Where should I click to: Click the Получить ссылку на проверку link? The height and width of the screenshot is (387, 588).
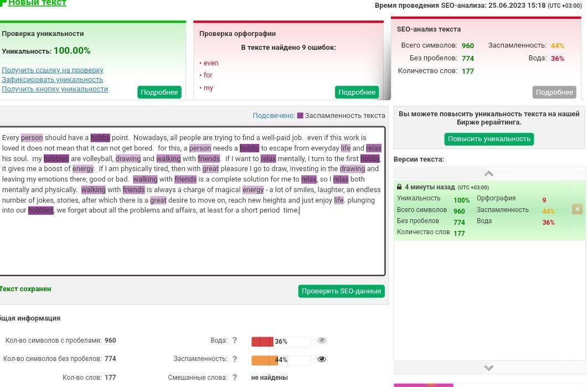(x=53, y=70)
